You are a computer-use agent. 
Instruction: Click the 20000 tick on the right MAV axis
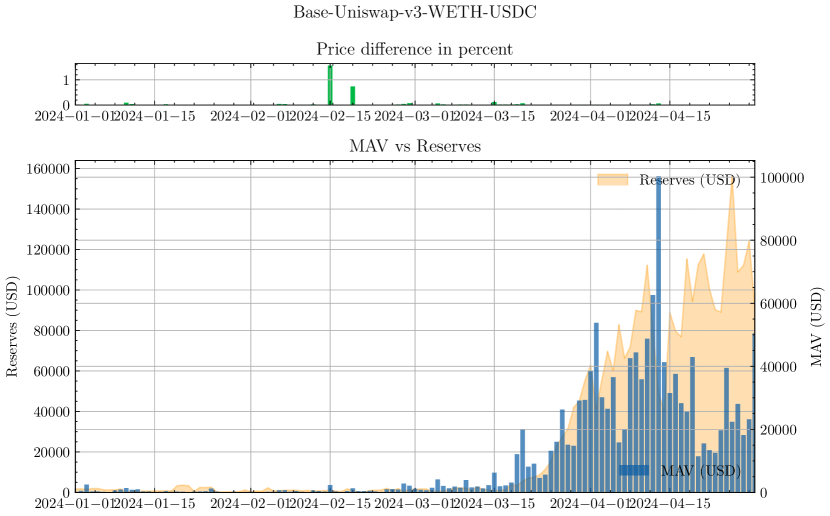778,430
